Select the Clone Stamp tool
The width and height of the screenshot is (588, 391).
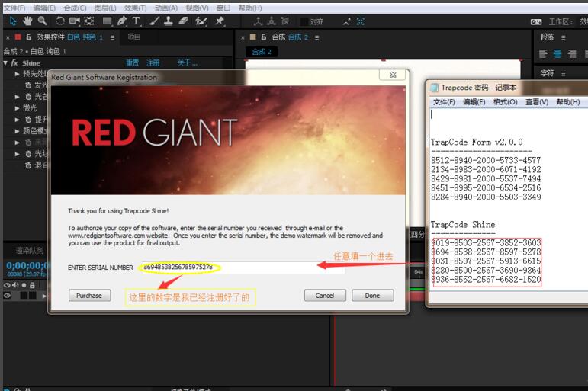(168, 21)
